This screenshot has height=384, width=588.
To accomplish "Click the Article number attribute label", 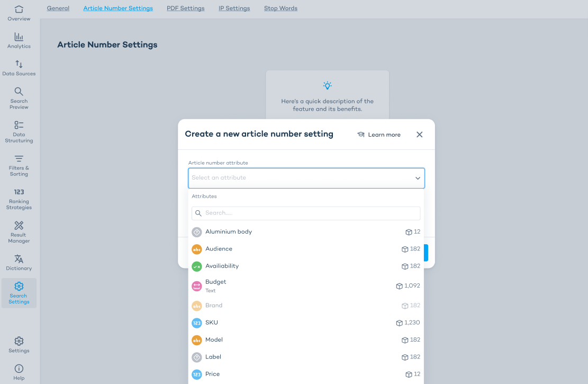I will [x=218, y=163].
